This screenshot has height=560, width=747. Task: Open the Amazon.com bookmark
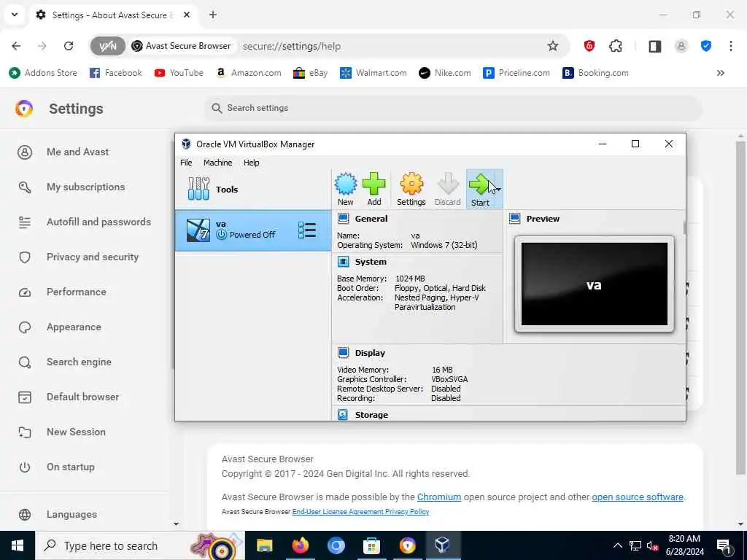click(x=248, y=73)
